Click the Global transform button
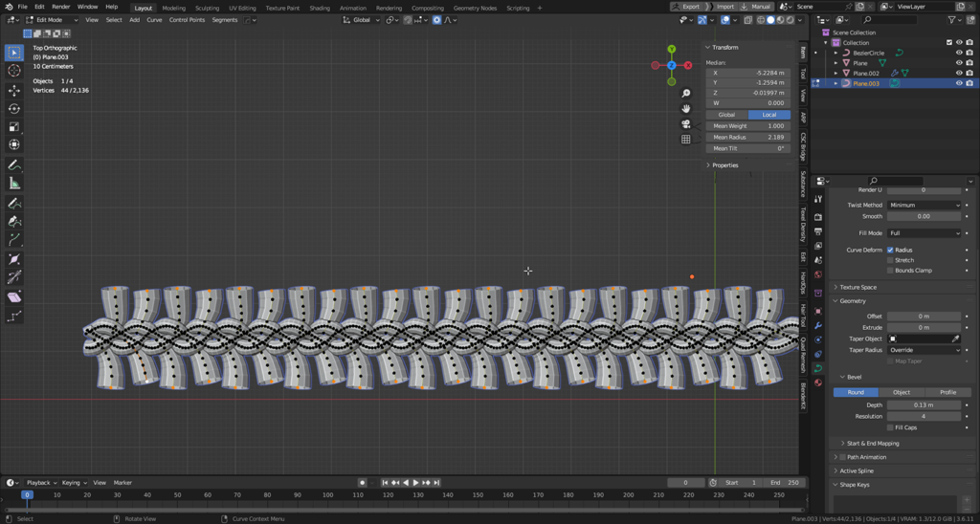The width and height of the screenshot is (980, 524). (x=726, y=115)
